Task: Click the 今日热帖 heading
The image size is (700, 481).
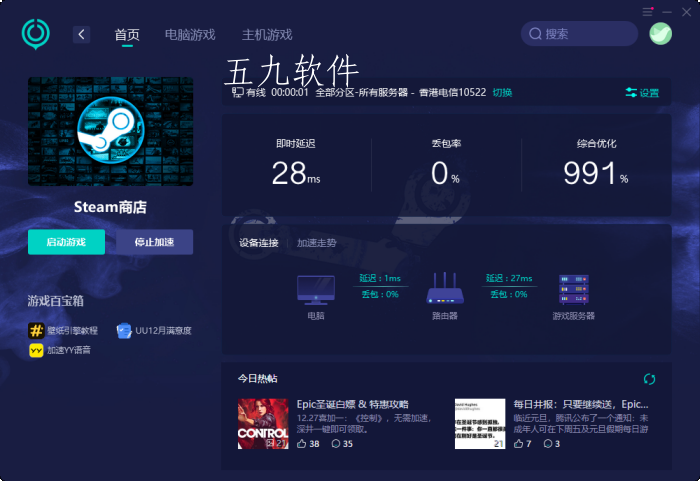Action: coord(258,379)
